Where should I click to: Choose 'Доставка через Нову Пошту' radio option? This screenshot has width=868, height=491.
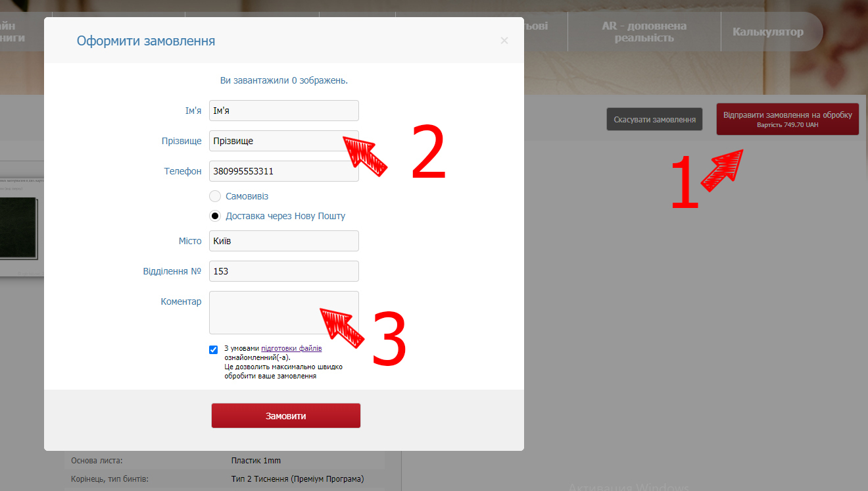point(215,216)
